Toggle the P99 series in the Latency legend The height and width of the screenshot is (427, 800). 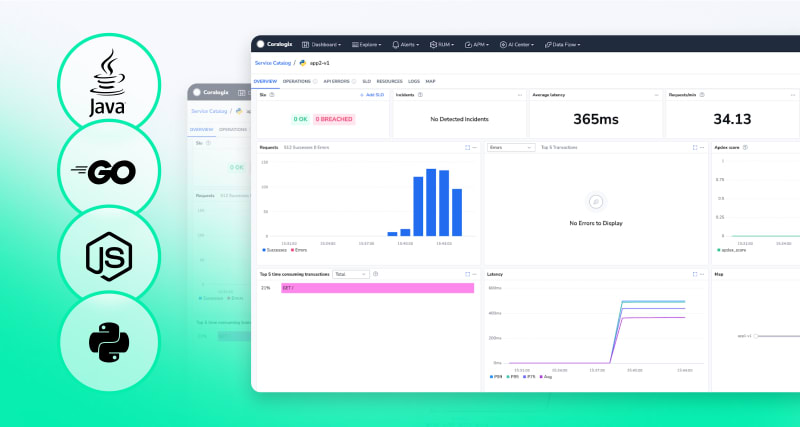point(496,377)
